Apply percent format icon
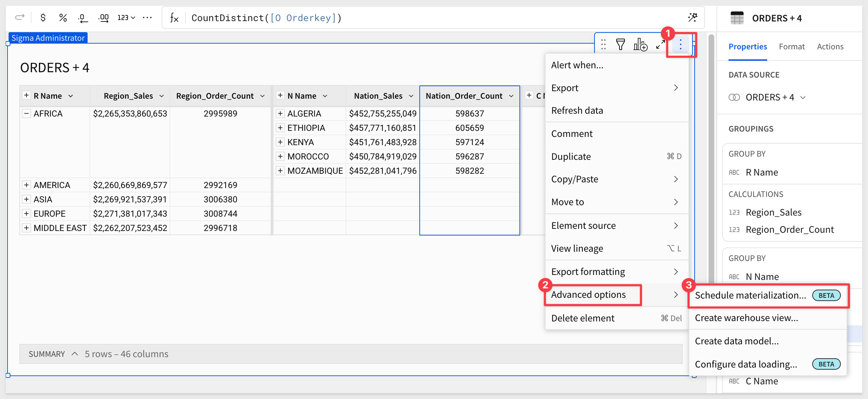868x399 pixels. tap(63, 18)
